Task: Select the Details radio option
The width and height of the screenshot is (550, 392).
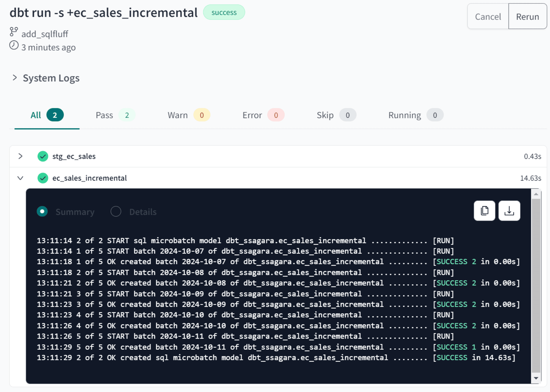Action: [x=116, y=212]
